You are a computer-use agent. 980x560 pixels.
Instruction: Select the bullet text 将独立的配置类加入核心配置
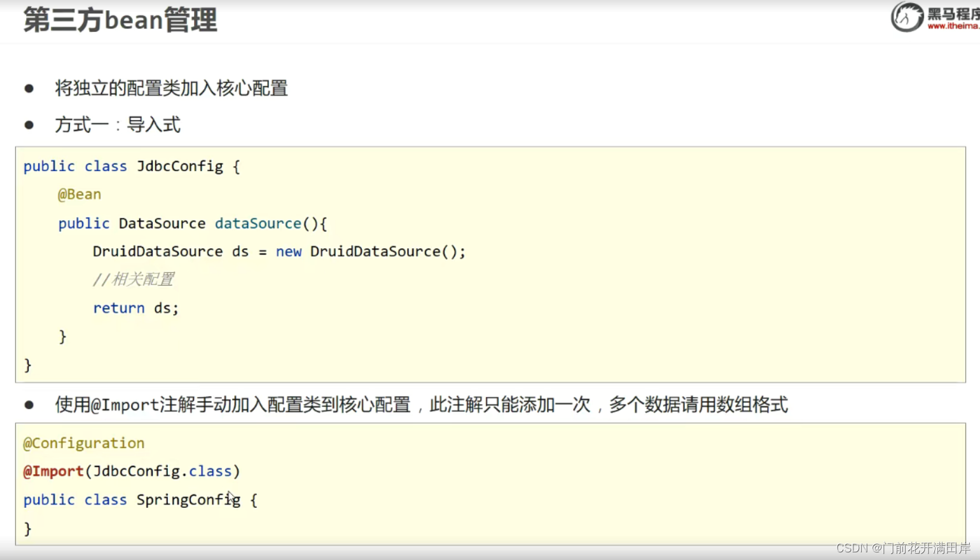coord(171,88)
